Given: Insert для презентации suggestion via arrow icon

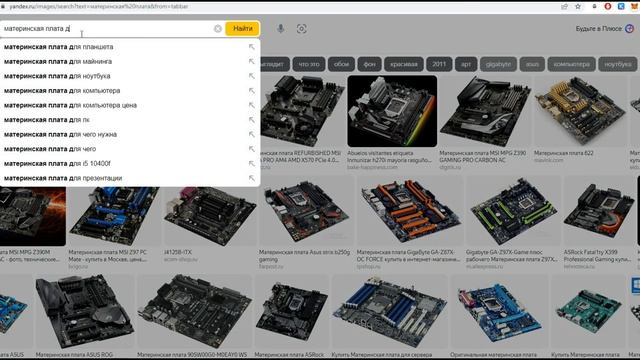Looking at the screenshot, I should point(251,178).
